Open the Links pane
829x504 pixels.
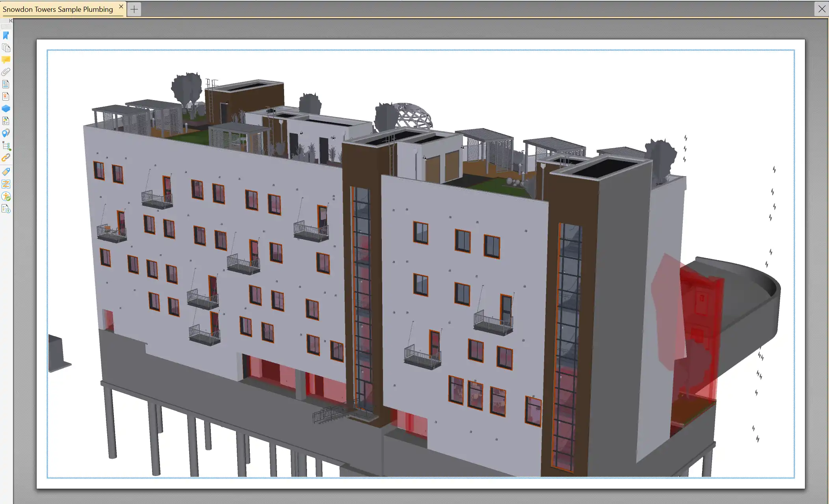tap(6, 158)
